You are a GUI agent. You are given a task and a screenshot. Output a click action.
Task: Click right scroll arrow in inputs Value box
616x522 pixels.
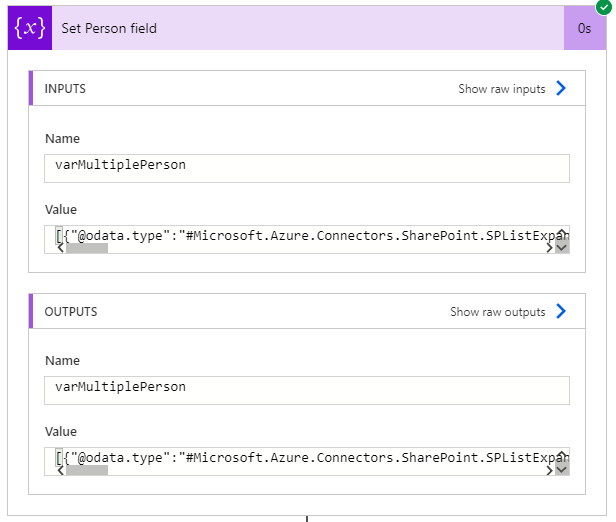[550, 248]
